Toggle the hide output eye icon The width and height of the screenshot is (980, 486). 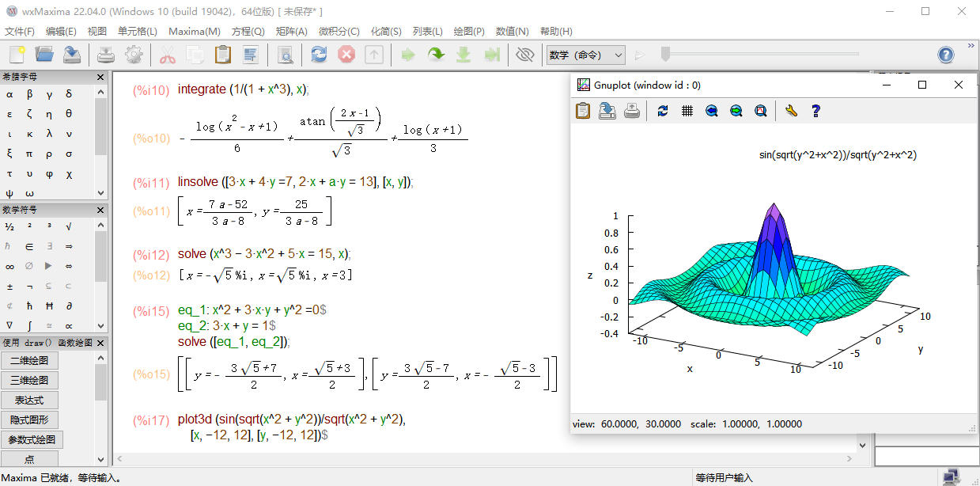coord(524,55)
